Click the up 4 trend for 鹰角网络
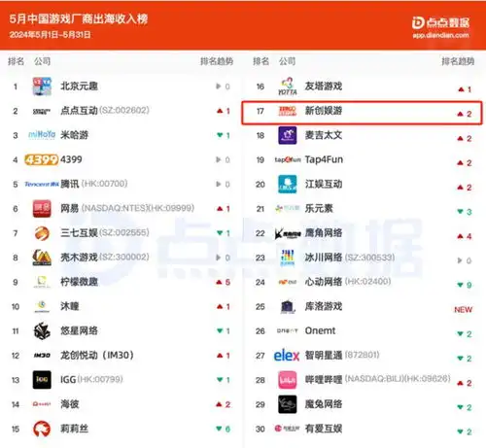The width and height of the screenshot is (486, 448). (465, 236)
